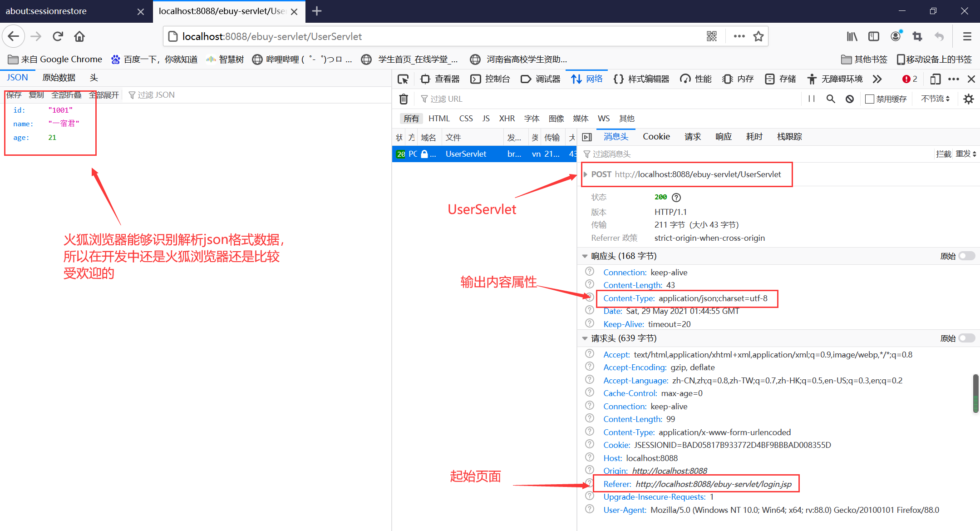Open 来自 Google Chrome bookmarks folder
980x531 pixels.
pyautogui.click(x=55, y=59)
